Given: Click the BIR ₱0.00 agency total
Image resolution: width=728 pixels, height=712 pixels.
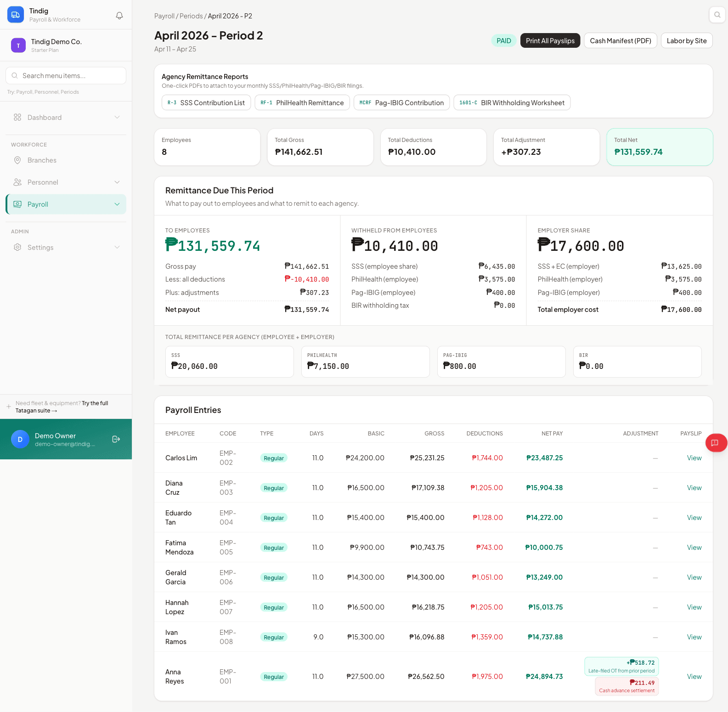Looking at the screenshot, I should (x=638, y=362).
